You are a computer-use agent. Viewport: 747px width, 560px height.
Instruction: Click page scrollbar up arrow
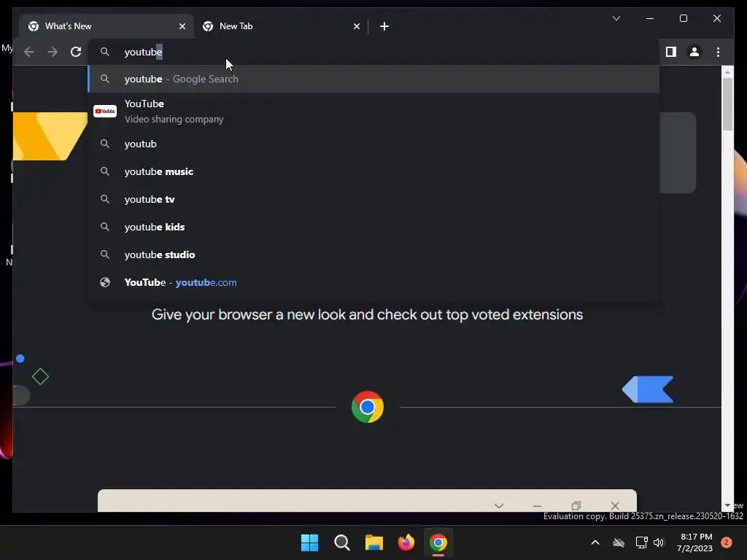(x=727, y=72)
